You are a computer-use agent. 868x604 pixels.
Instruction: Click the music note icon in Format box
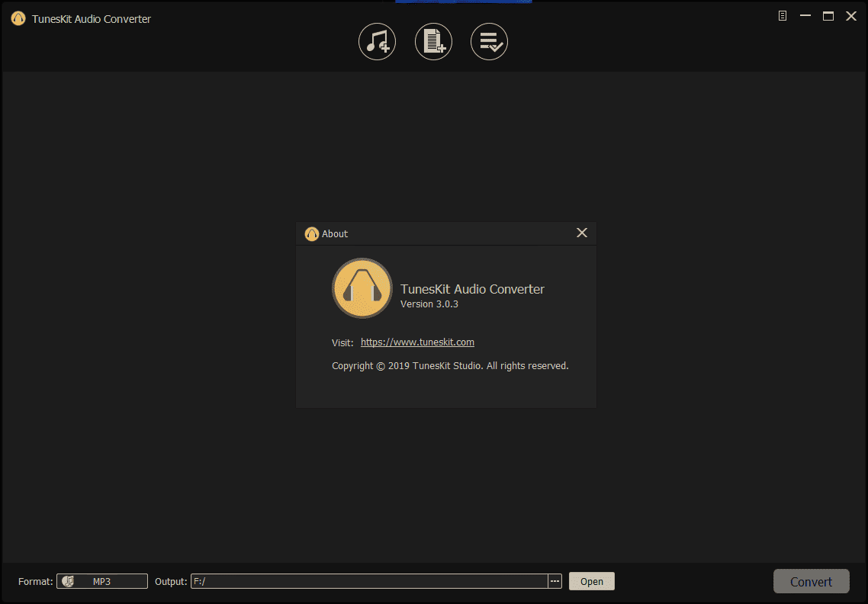(68, 581)
